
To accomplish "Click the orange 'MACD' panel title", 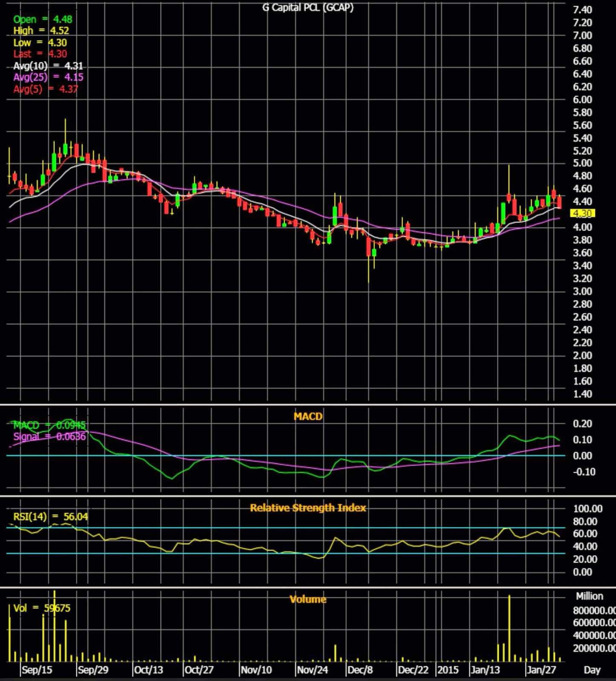I will (x=308, y=416).
